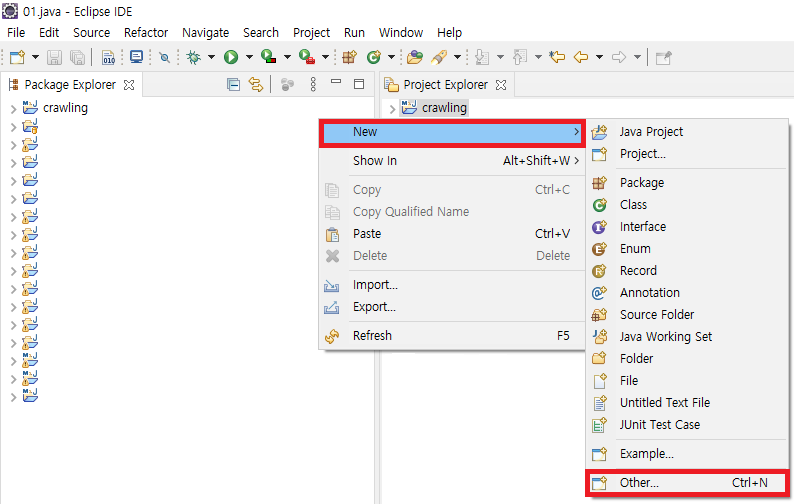Choose Package from New submenu

687,182
